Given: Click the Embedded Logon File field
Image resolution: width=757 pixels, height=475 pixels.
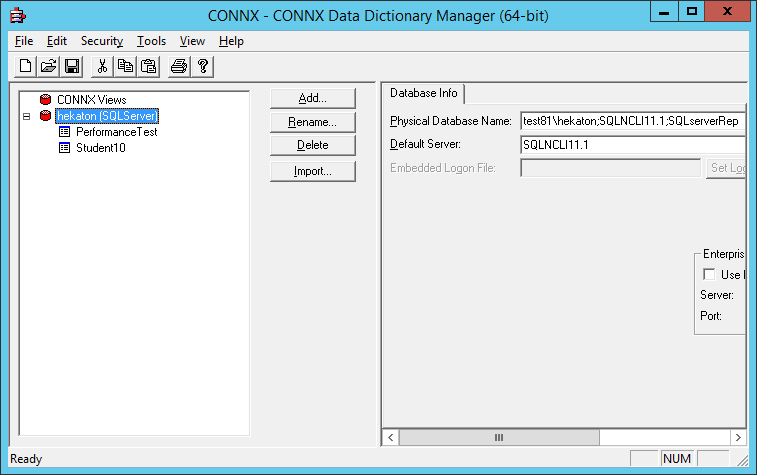Looking at the screenshot, I should 611,168.
